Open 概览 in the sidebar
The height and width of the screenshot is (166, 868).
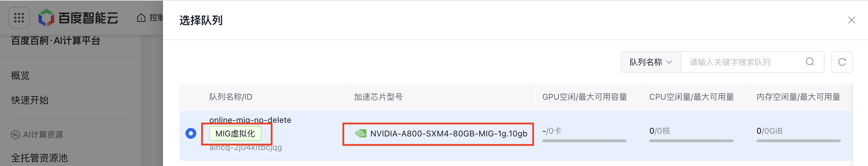[x=20, y=76]
